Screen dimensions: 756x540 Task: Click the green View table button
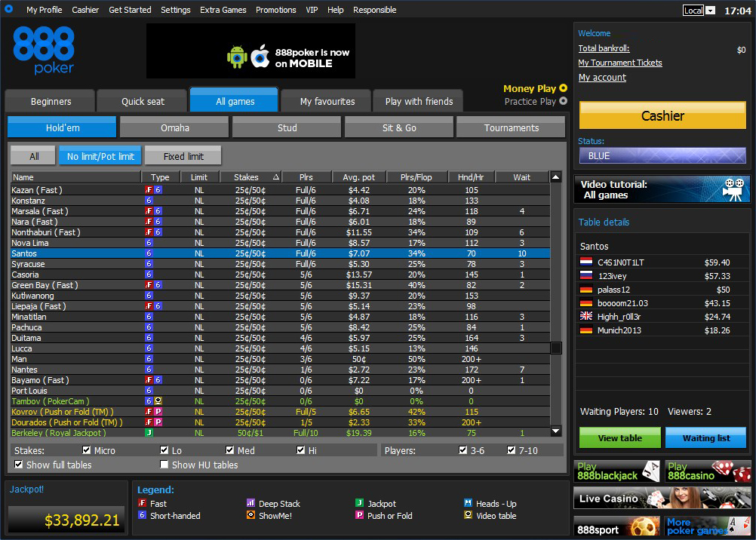tap(620, 437)
